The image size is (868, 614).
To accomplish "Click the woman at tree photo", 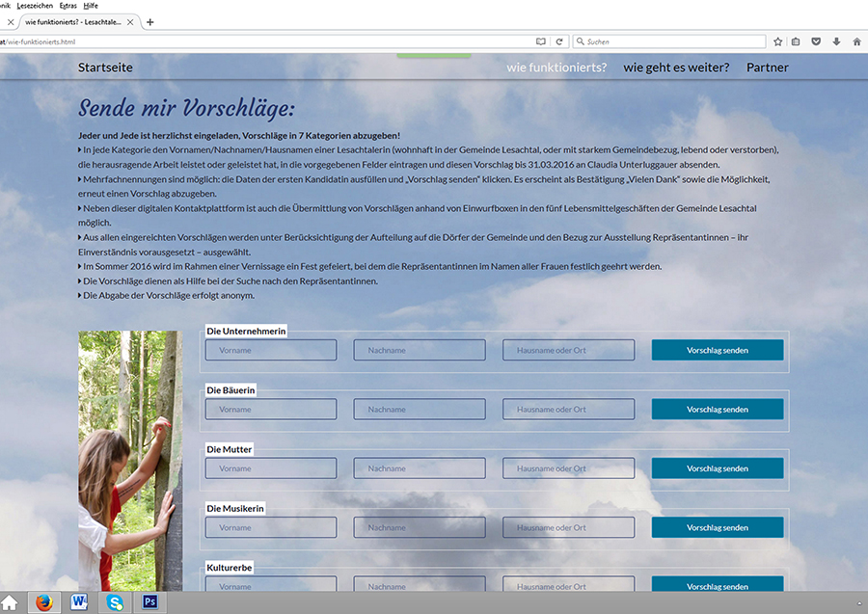I will 130,461.
